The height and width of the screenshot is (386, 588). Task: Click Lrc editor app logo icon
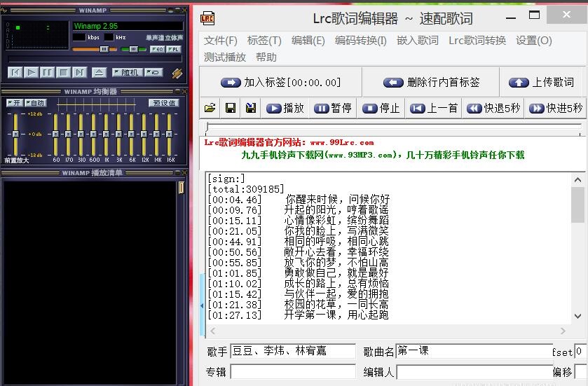pos(207,18)
